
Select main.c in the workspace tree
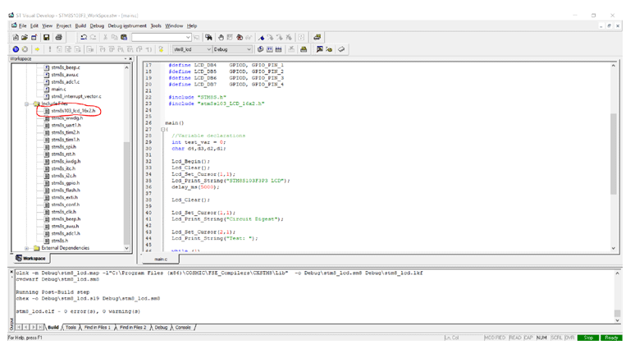click(x=57, y=90)
